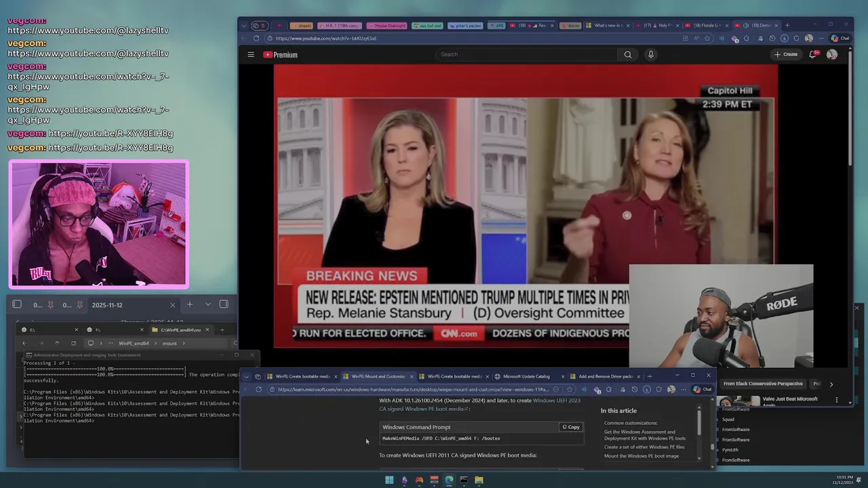Focus the YouTube search field
This screenshot has width=868, height=488.
point(526,54)
